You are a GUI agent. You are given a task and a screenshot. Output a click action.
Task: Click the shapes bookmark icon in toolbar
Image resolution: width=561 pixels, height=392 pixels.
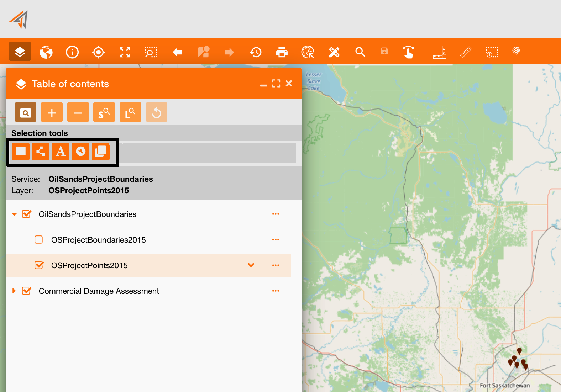tap(204, 52)
